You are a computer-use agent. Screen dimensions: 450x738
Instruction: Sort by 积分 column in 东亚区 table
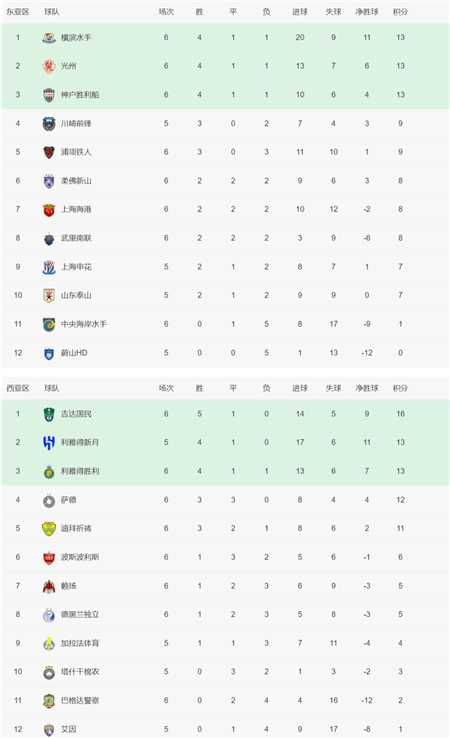tap(400, 12)
